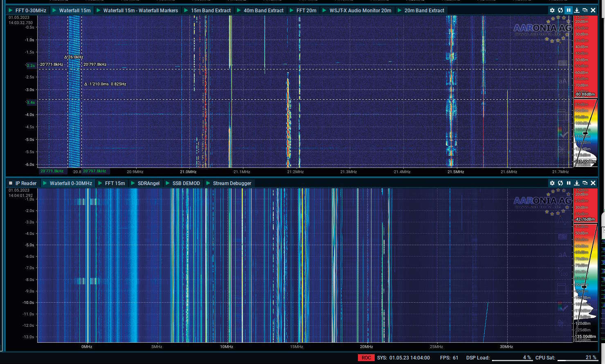Pause the top Waterfall 15m display

pos(569,10)
